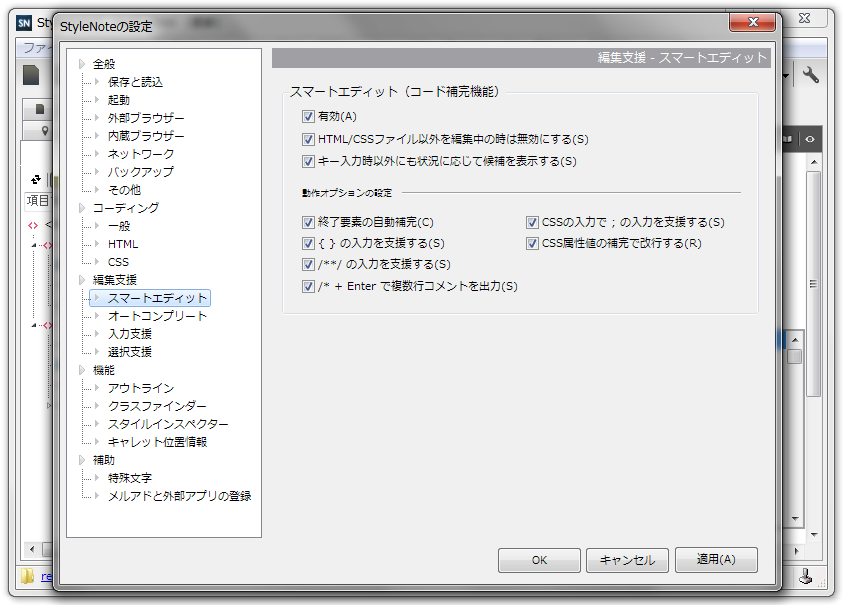Image resolution: width=843 pixels, height=605 pixels.
Task: Collapse the コーディング tree section
Action: (81, 207)
